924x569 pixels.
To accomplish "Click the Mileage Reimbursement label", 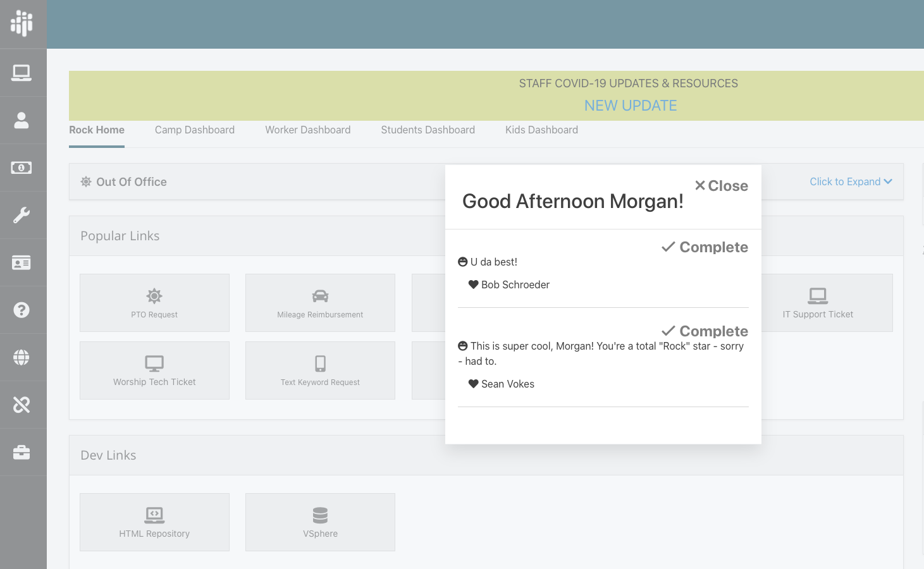I will point(320,315).
